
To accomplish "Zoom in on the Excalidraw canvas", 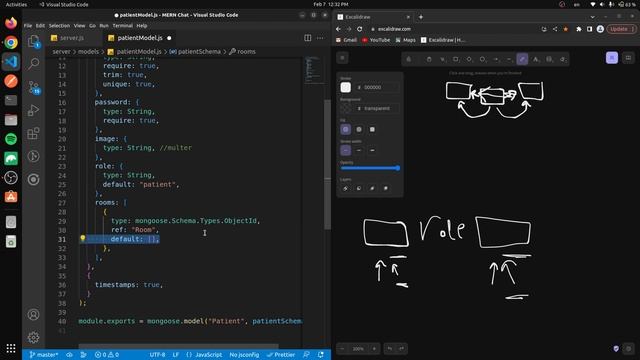I will (x=374, y=349).
